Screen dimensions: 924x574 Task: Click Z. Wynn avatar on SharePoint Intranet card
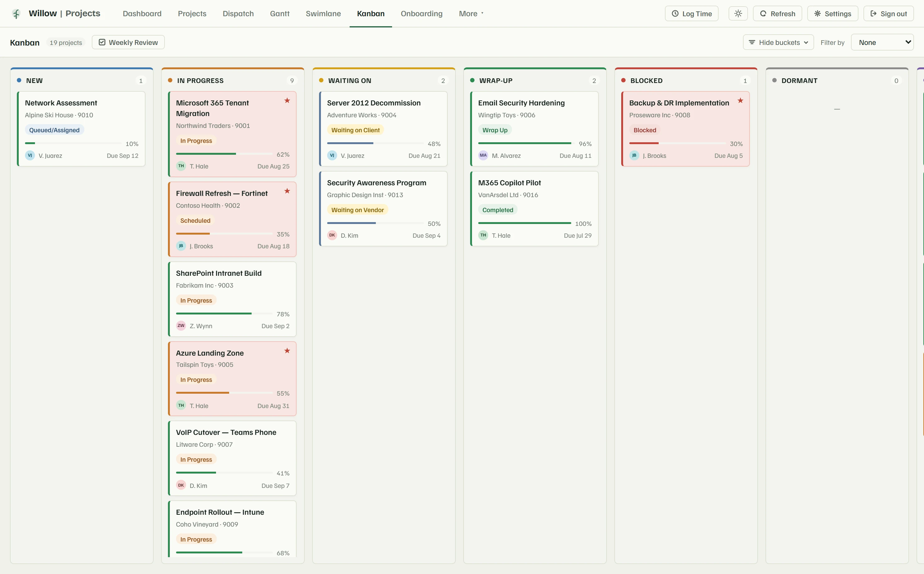click(x=181, y=326)
